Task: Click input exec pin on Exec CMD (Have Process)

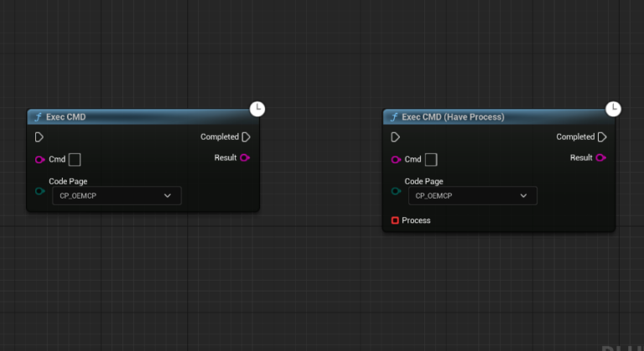Action: click(395, 137)
